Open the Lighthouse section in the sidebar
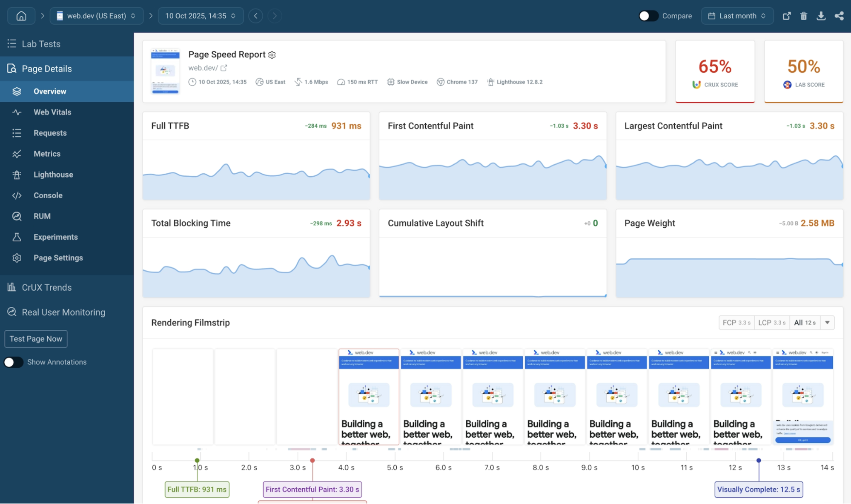 [x=52, y=175]
